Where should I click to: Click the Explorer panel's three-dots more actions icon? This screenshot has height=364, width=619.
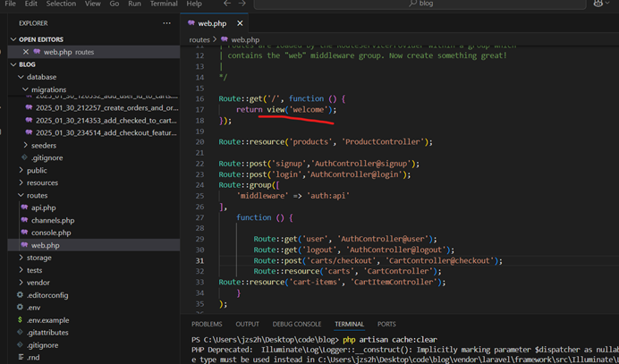click(166, 23)
